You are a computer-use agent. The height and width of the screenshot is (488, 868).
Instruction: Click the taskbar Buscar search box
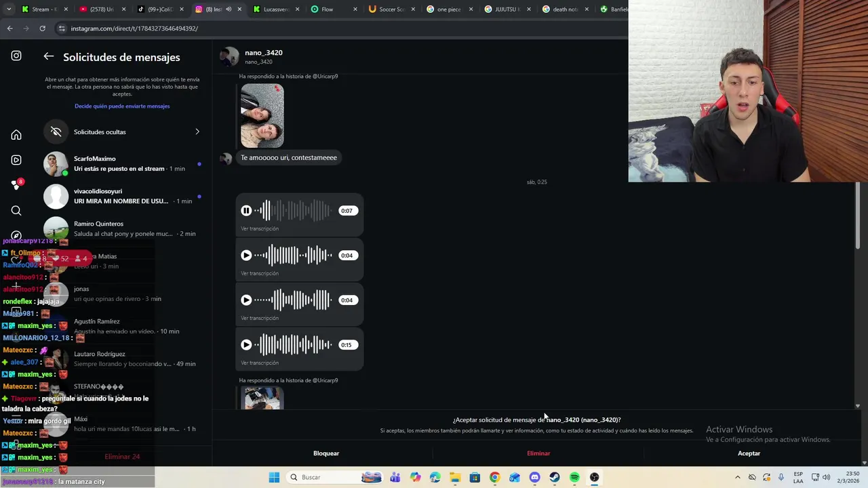click(334, 477)
